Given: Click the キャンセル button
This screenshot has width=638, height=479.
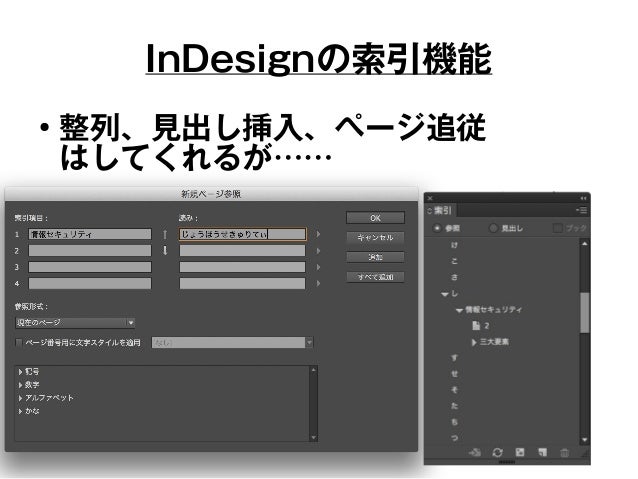Looking at the screenshot, I should 375,237.
